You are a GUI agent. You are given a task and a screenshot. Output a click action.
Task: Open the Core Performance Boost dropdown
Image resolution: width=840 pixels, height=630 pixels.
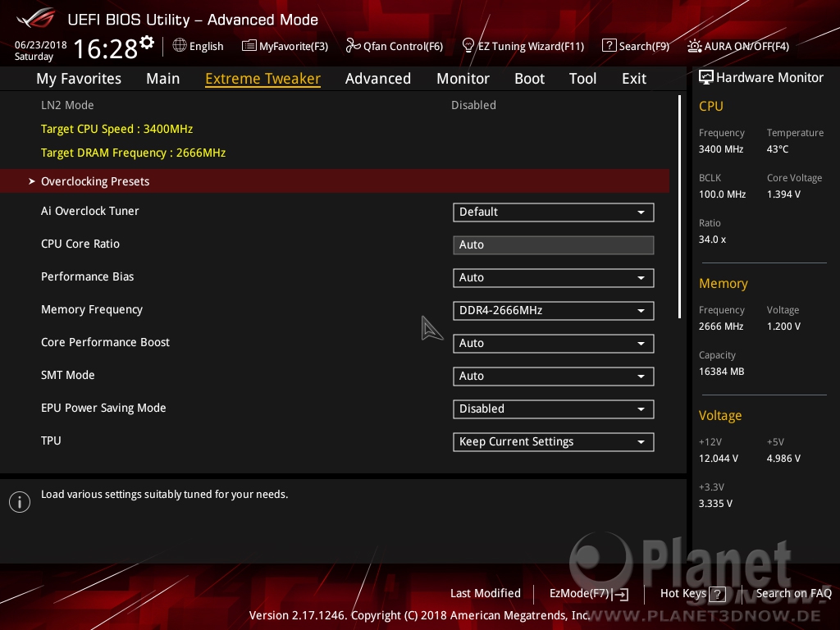[x=554, y=344]
